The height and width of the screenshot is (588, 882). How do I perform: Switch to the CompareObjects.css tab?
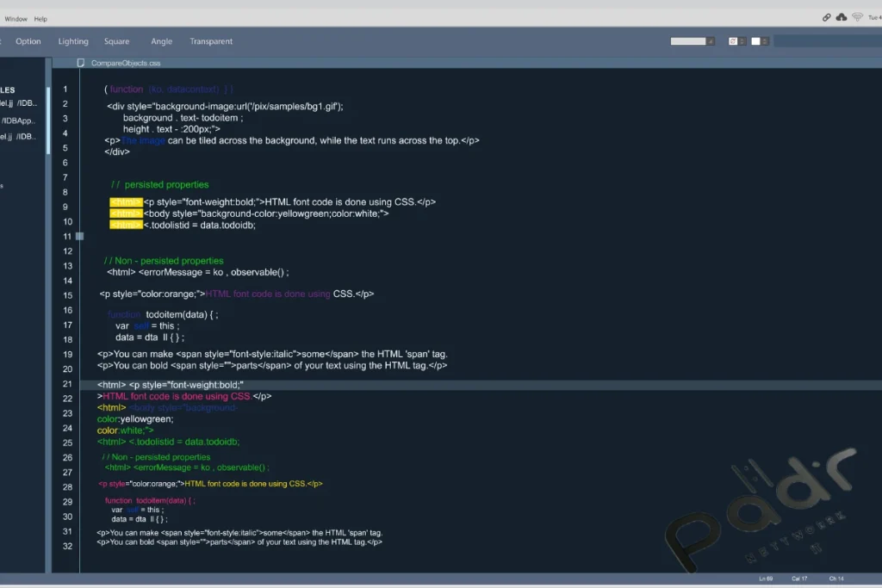(x=126, y=63)
